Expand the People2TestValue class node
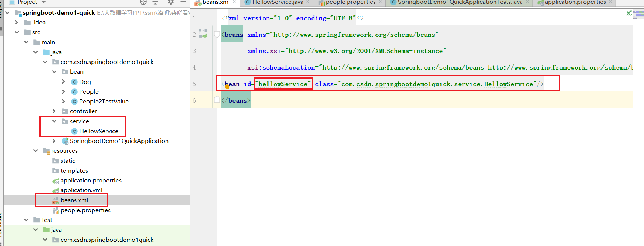This screenshot has height=246, width=644. (x=64, y=102)
